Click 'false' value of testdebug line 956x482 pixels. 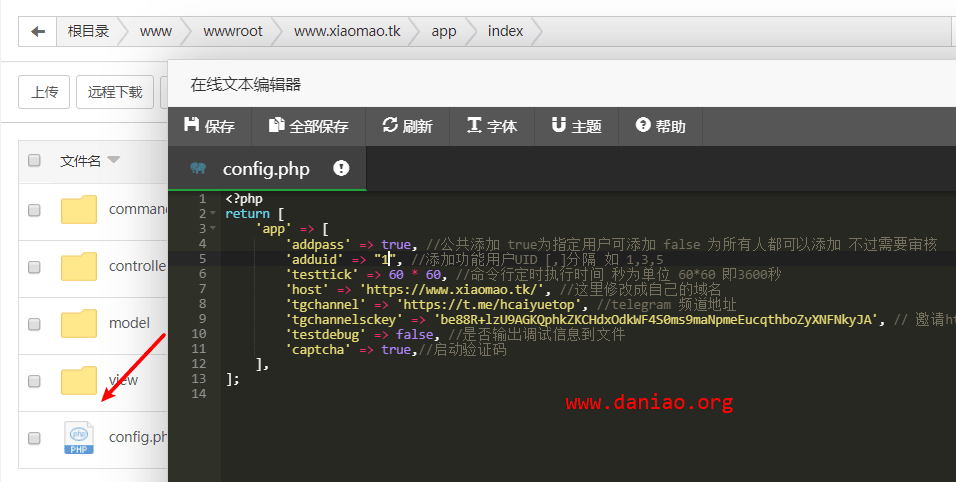coord(415,334)
